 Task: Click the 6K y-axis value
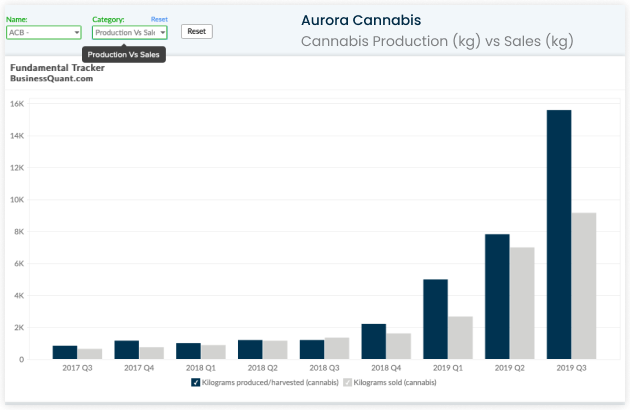(x=19, y=264)
